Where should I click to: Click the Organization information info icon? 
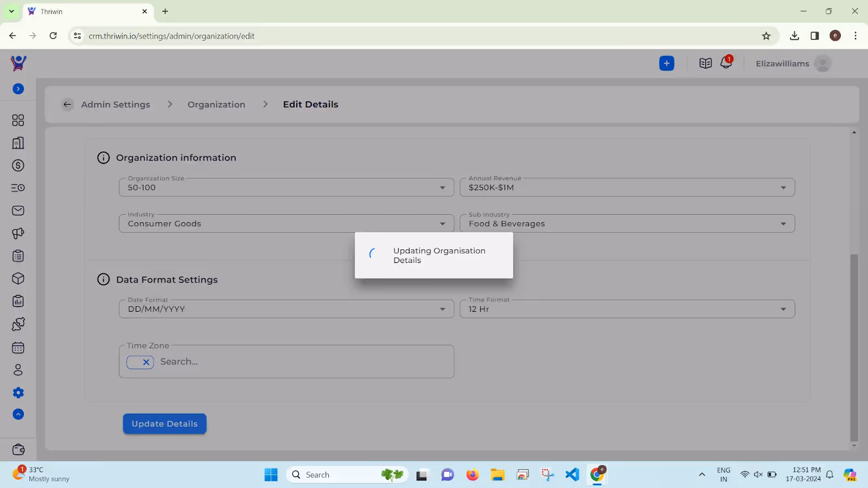(x=103, y=158)
